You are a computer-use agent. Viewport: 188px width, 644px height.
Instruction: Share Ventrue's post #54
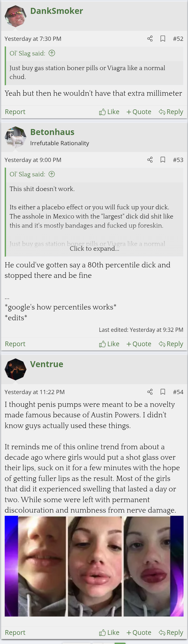click(150, 392)
